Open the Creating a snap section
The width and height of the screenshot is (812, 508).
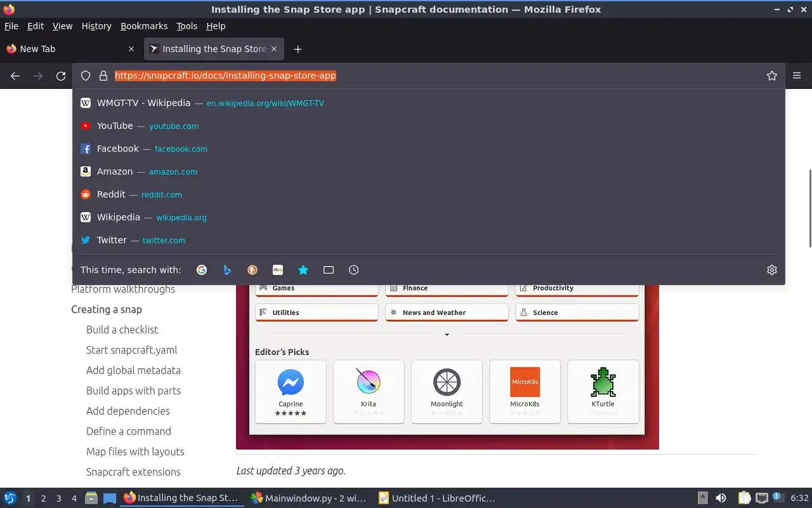click(107, 309)
